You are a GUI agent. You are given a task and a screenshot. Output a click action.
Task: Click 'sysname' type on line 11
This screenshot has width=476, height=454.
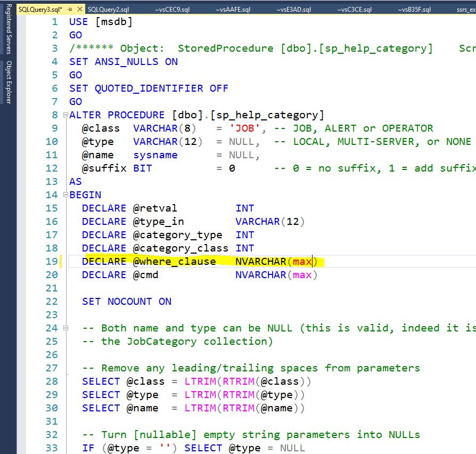(155, 155)
